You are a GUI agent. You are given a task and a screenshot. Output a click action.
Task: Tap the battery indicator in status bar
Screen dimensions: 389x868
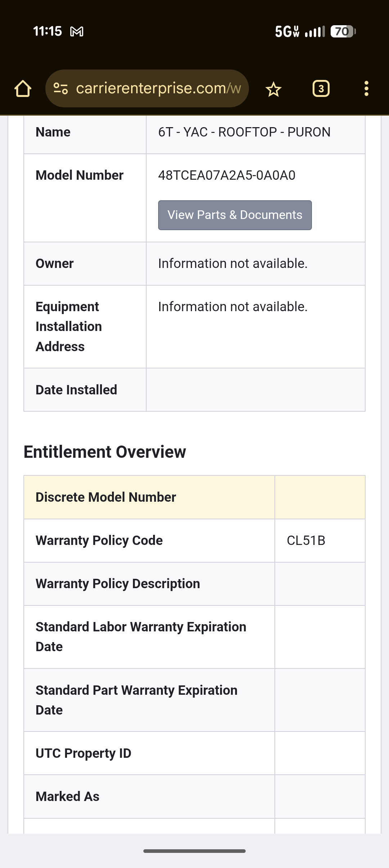343,32
